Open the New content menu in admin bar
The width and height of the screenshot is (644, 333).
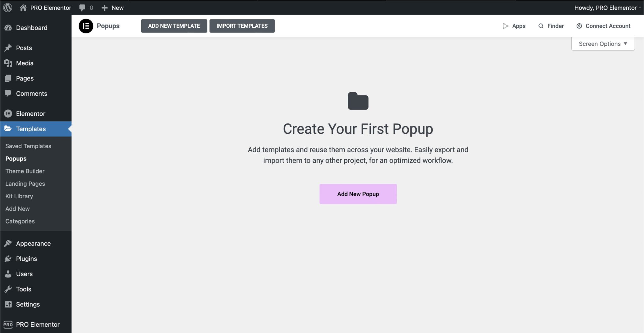pos(113,8)
